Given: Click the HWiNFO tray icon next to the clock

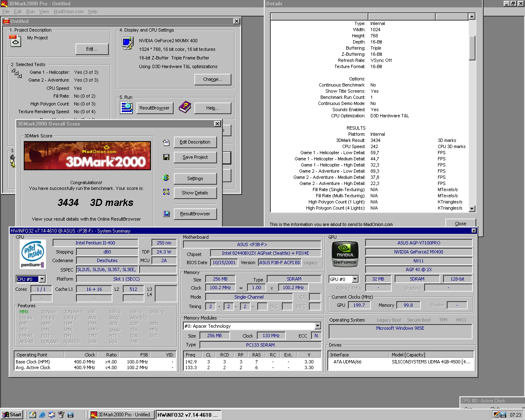Looking at the screenshot, I should coord(503,415).
